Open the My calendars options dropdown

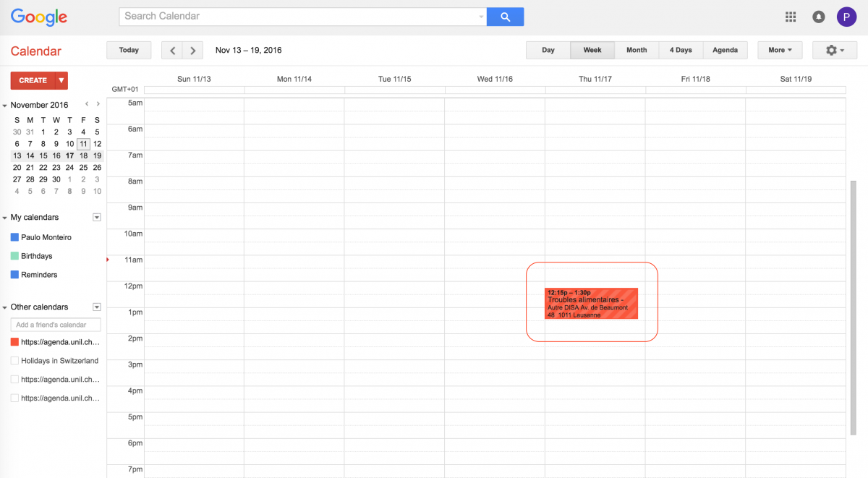pos(97,217)
